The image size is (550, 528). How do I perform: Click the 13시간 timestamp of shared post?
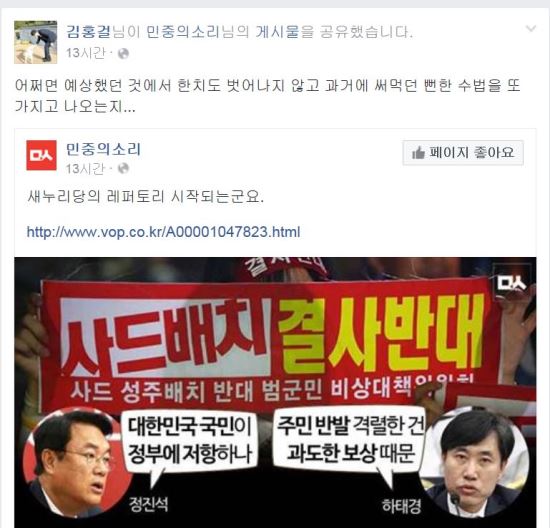86,168
